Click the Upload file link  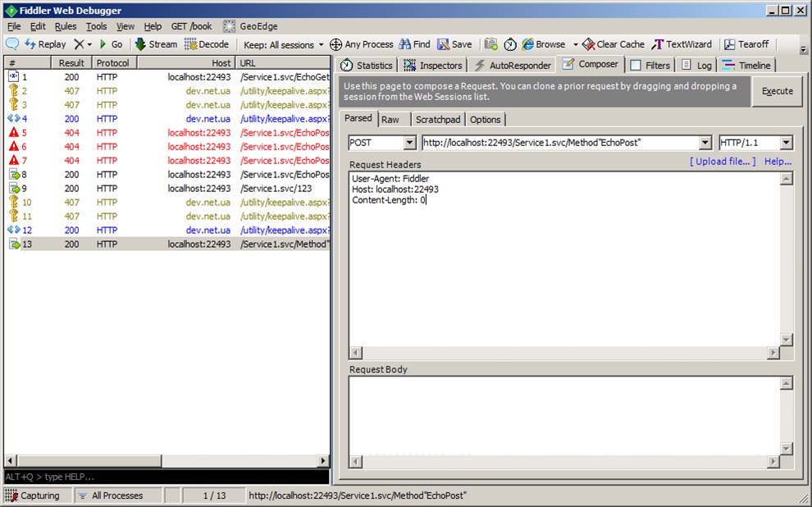(x=723, y=161)
